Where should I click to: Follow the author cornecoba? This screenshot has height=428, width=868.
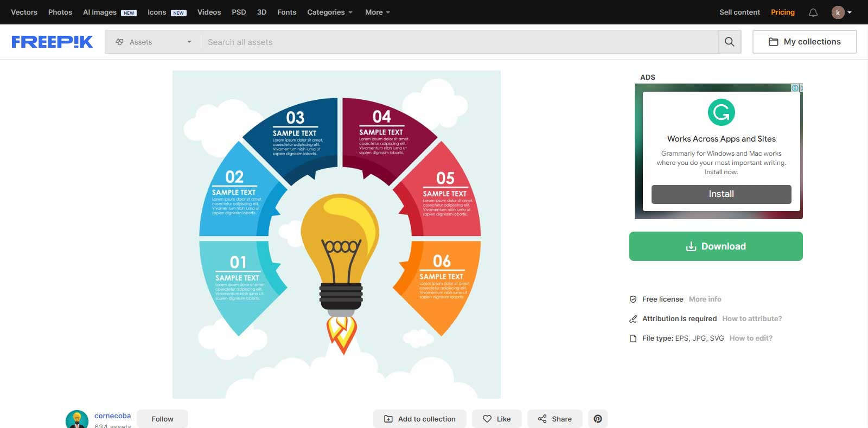[x=162, y=419]
